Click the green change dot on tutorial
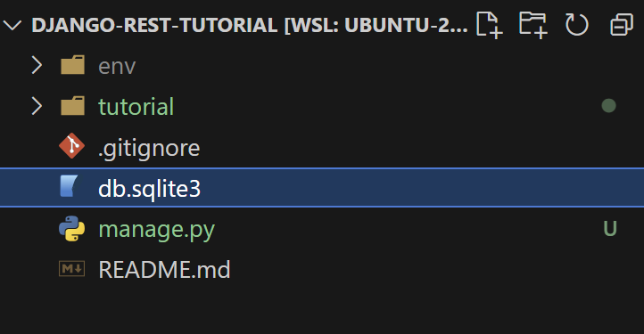This screenshot has width=644, height=334. (608, 105)
